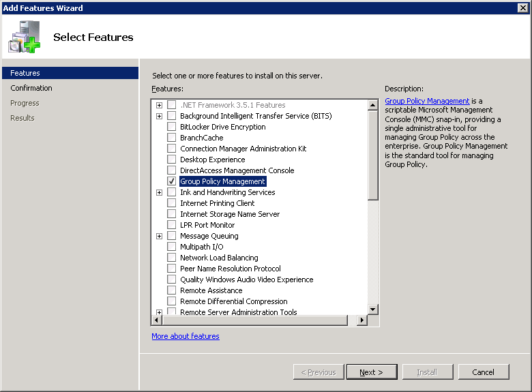
Task: Enable Internet Storage Name Server checkbox
Action: pos(172,213)
